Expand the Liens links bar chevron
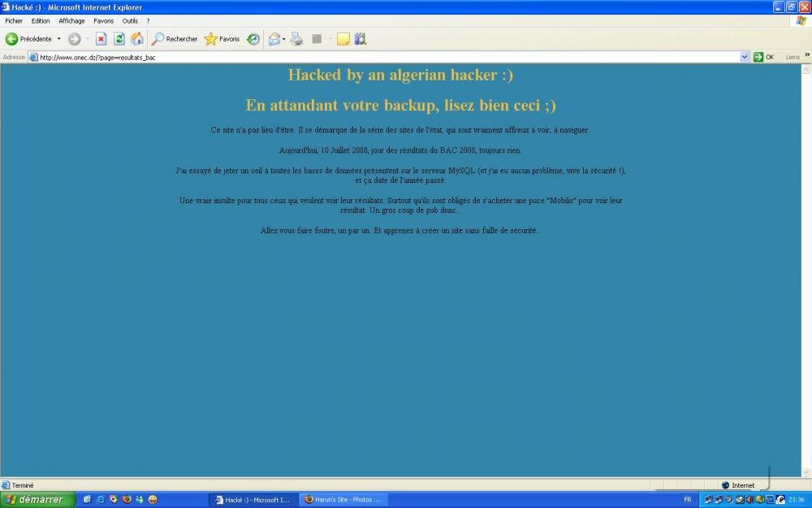 tap(806, 55)
